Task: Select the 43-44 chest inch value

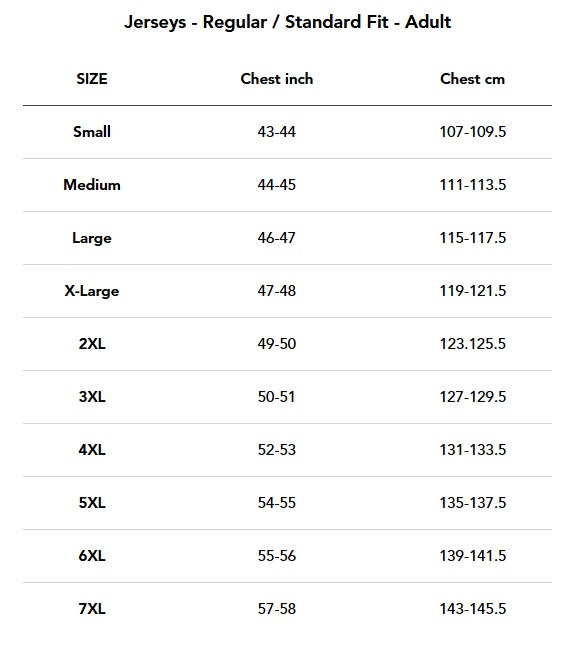Action: pos(277,132)
